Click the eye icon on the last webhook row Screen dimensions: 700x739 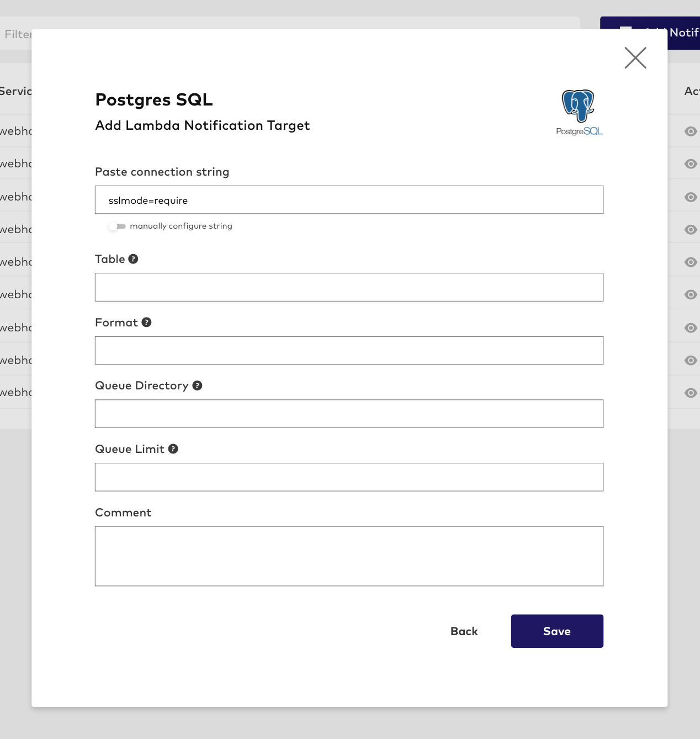tap(691, 393)
